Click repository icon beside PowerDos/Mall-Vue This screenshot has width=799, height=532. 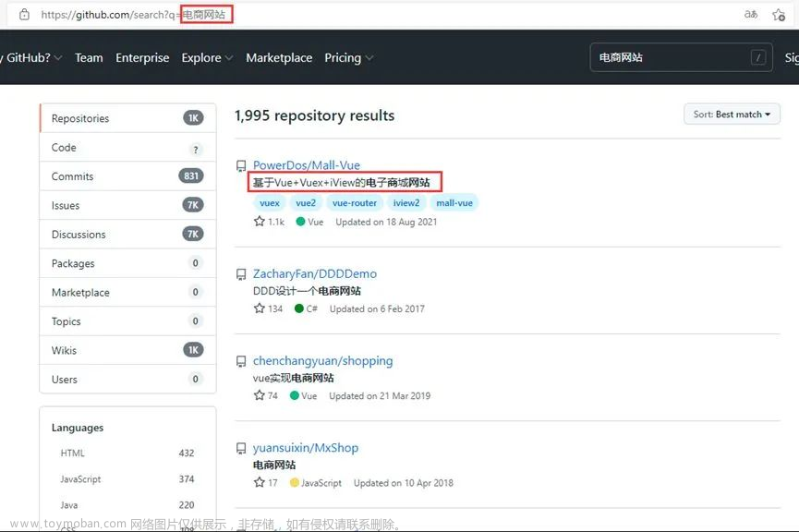click(241, 165)
